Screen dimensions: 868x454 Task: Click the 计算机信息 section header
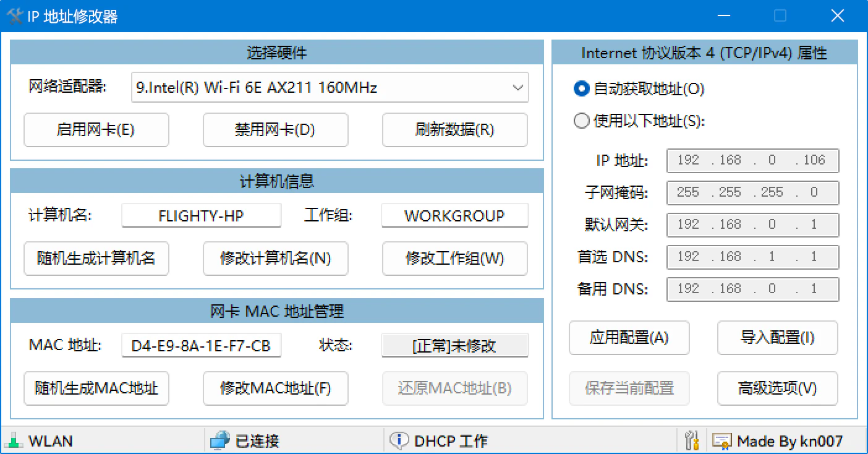click(277, 181)
